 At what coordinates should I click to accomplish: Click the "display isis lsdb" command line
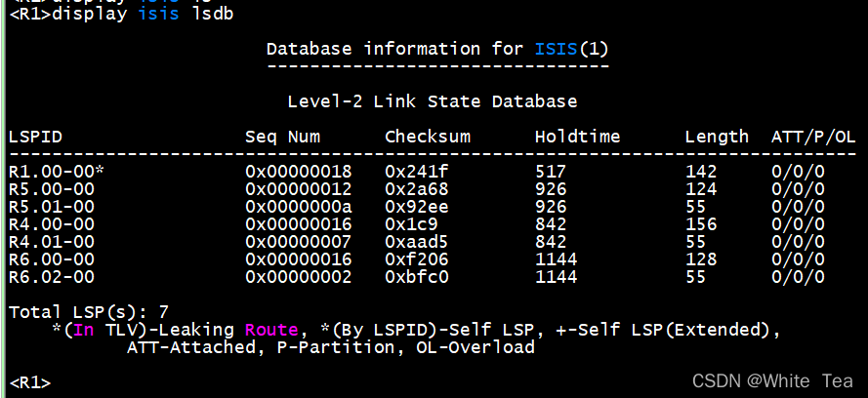coord(122,15)
